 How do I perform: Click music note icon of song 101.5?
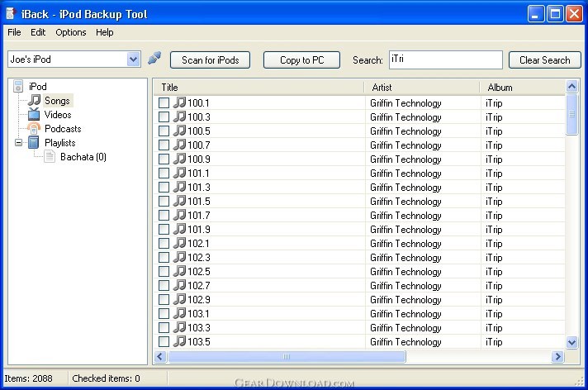pos(180,201)
